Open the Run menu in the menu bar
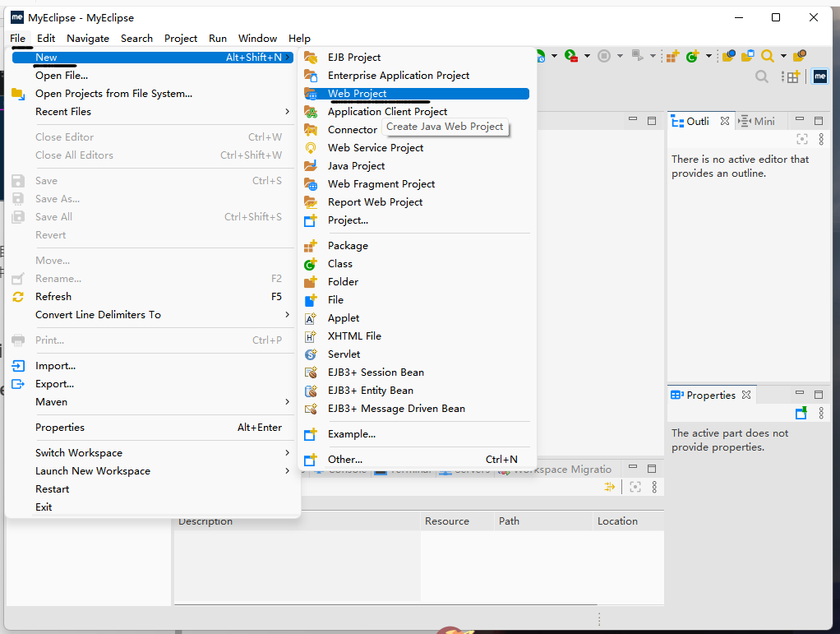 click(218, 38)
